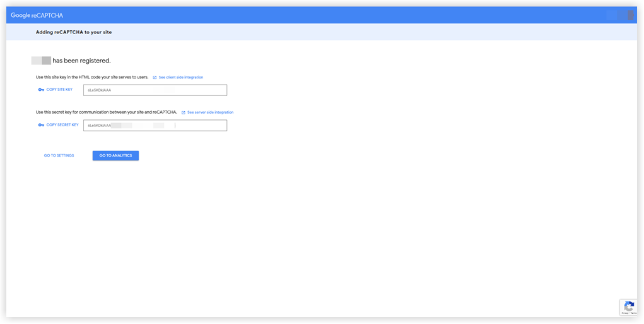Select the secret key text field
This screenshot has width=644, height=324.
coord(155,126)
